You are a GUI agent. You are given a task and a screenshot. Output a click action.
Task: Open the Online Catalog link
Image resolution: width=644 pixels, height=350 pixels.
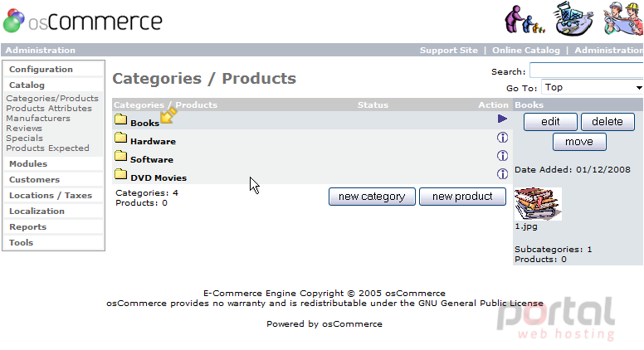(x=525, y=51)
